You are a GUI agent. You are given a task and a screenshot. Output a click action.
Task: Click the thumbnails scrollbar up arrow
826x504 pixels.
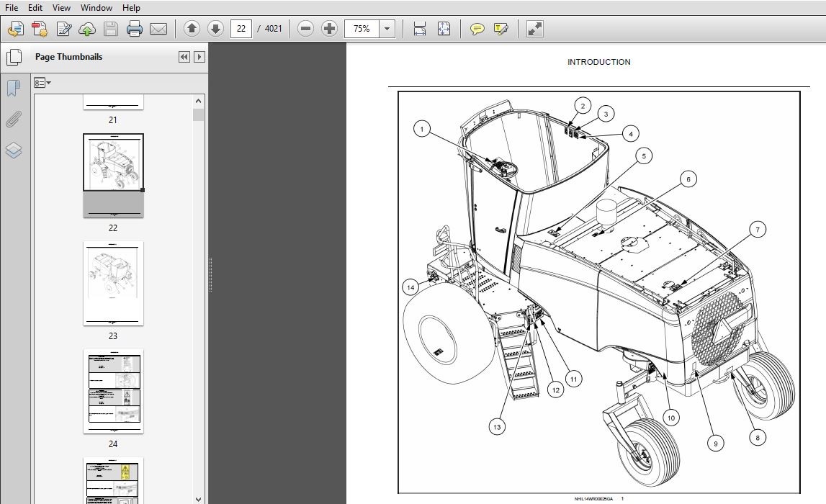pos(198,101)
